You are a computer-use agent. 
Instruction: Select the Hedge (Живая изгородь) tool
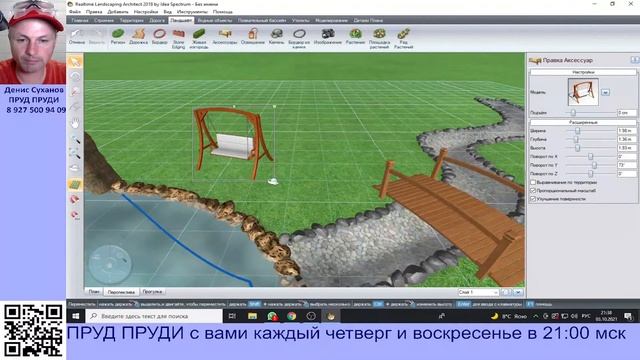coord(199,38)
